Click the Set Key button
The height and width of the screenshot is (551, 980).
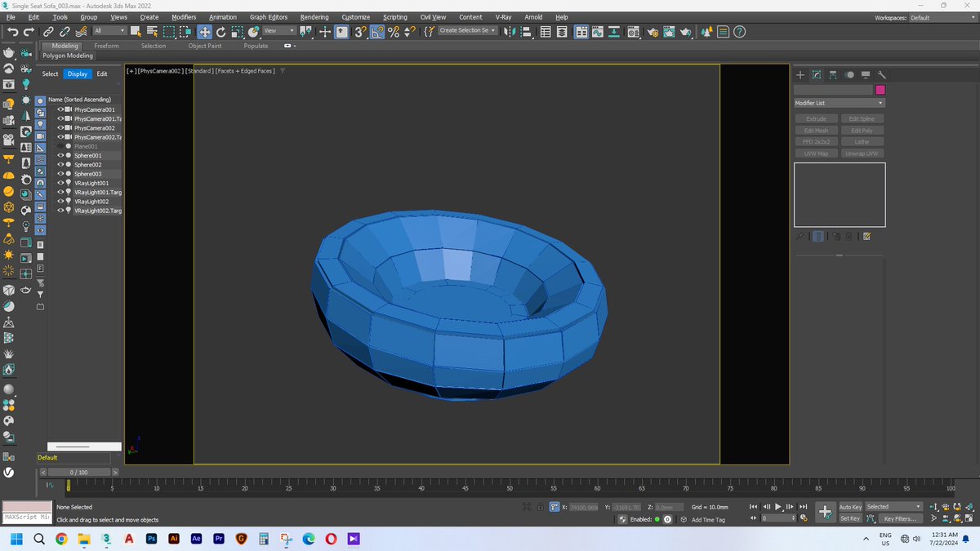pos(850,518)
